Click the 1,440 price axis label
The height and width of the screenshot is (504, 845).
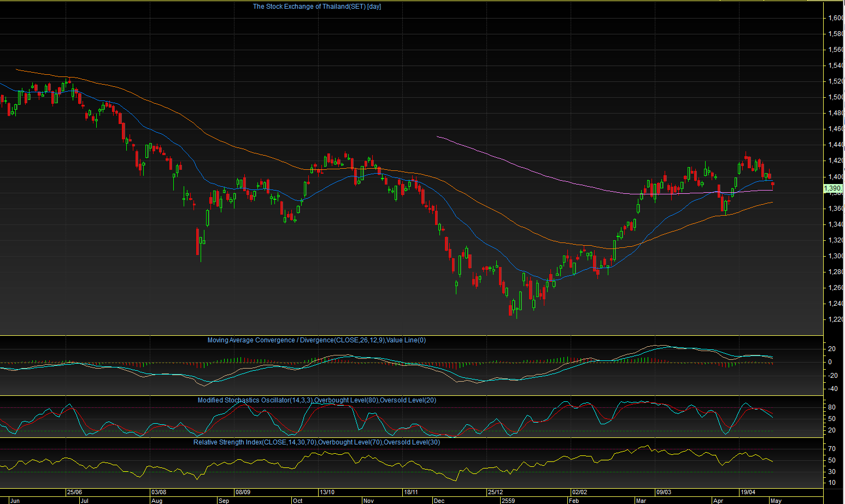click(836, 145)
